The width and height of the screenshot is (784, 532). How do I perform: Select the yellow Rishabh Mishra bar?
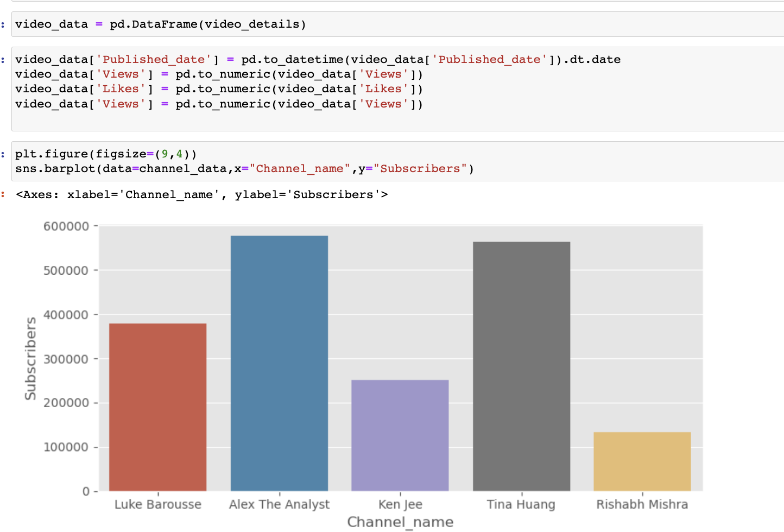[642, 461]
